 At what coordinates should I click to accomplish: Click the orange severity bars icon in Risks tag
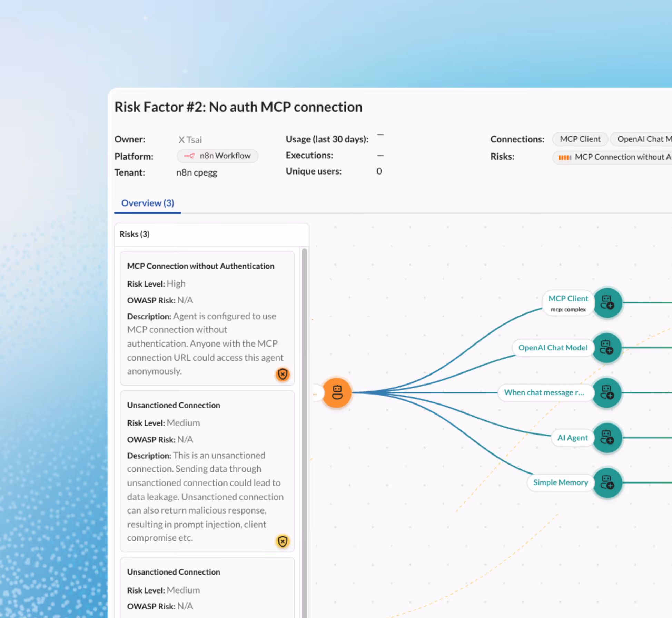point(564,158)
